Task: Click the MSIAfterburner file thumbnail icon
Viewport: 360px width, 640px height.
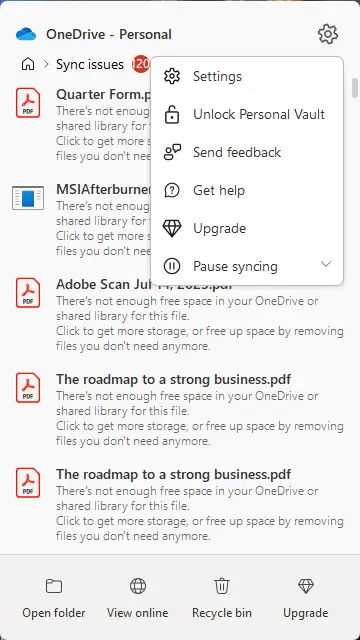Action: pos(28,198)
